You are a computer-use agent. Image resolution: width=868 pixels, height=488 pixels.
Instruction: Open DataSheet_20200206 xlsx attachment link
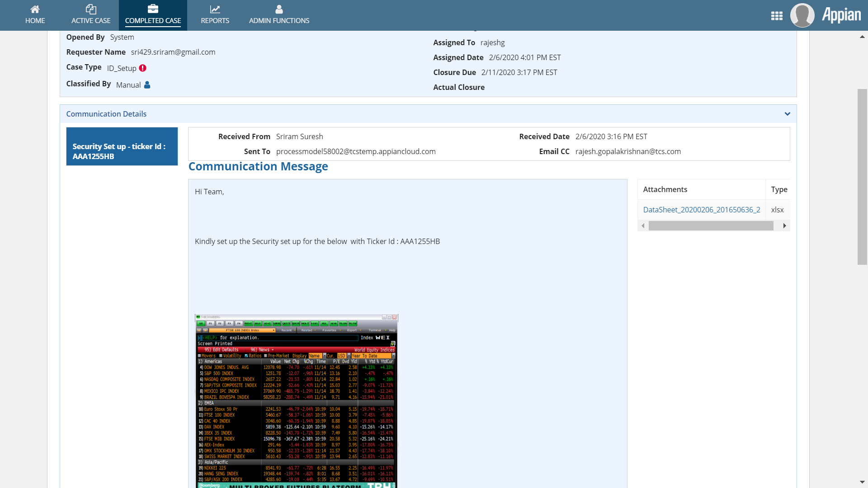701,210
